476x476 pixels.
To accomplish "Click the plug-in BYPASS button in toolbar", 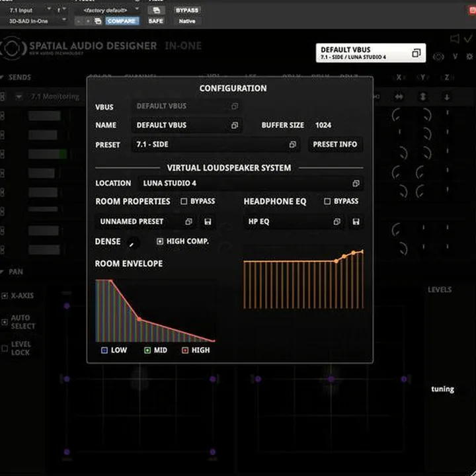I will 187,11.
